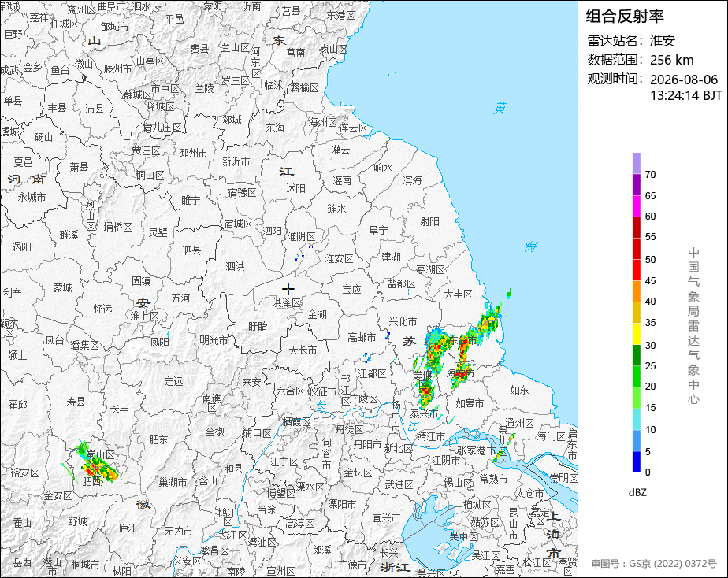Click the radar station name 淮安
This screenshot has height=578, width=728.
pos(662,40)
